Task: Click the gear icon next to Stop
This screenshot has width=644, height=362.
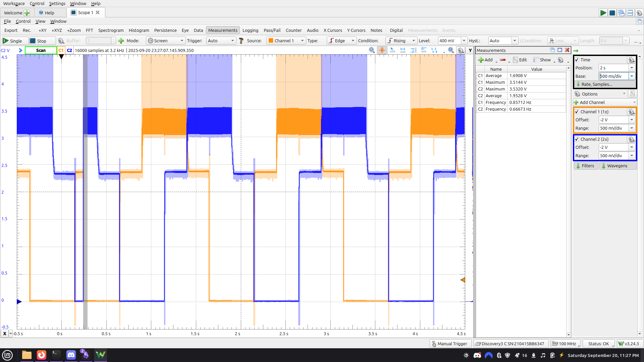Action: coord(61,41)
